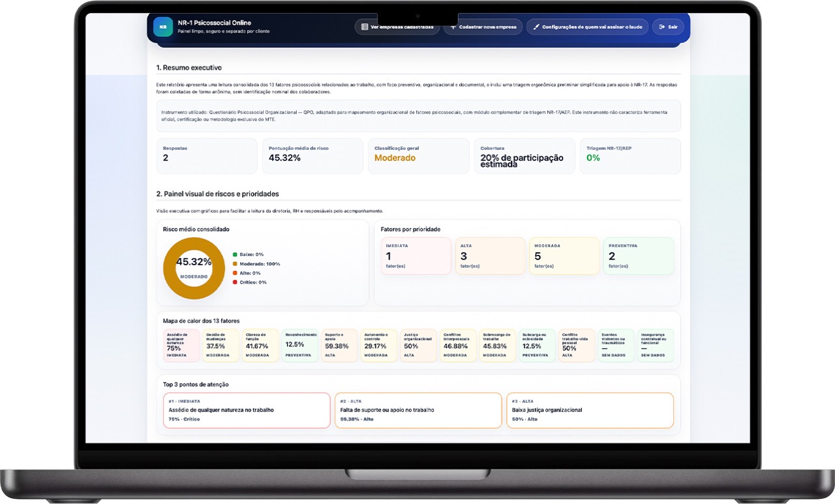Click the Autonomia e controle 29.17% tile

point(379,346)
